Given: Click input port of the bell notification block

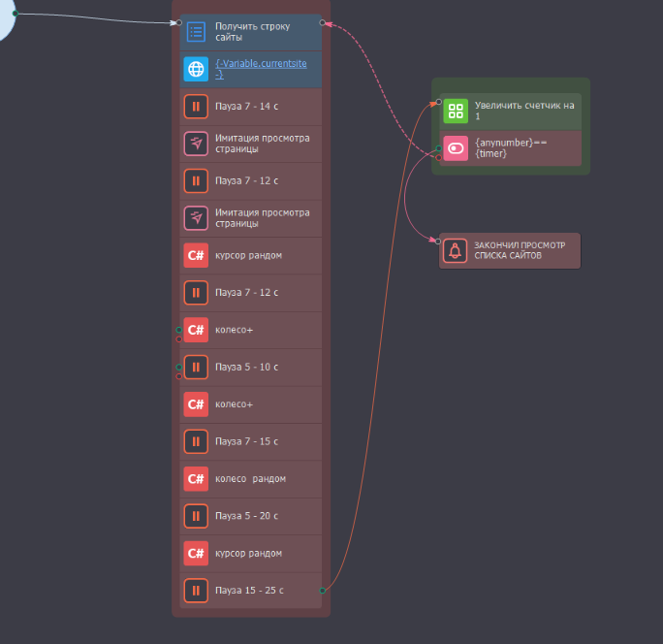Looking at the screenshot, I should (438, 241).
